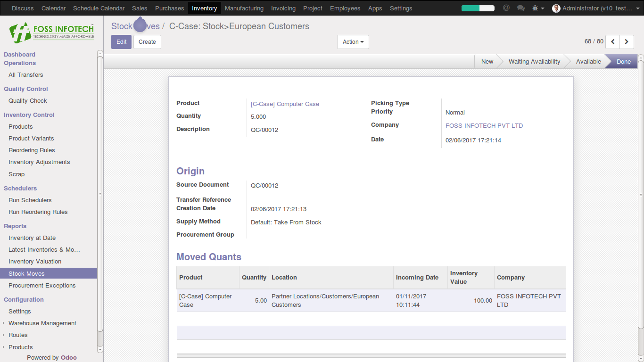The height and width of the screenshot is (362, 644).
Task: Open Schedule Calendar menu
Action: [x=99, y=8]
